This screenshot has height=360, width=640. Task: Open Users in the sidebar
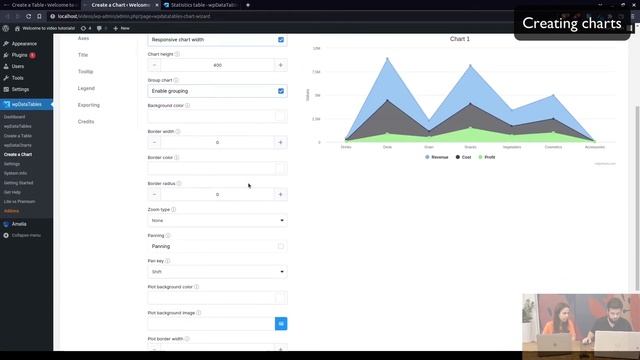(x=18, y=66)
